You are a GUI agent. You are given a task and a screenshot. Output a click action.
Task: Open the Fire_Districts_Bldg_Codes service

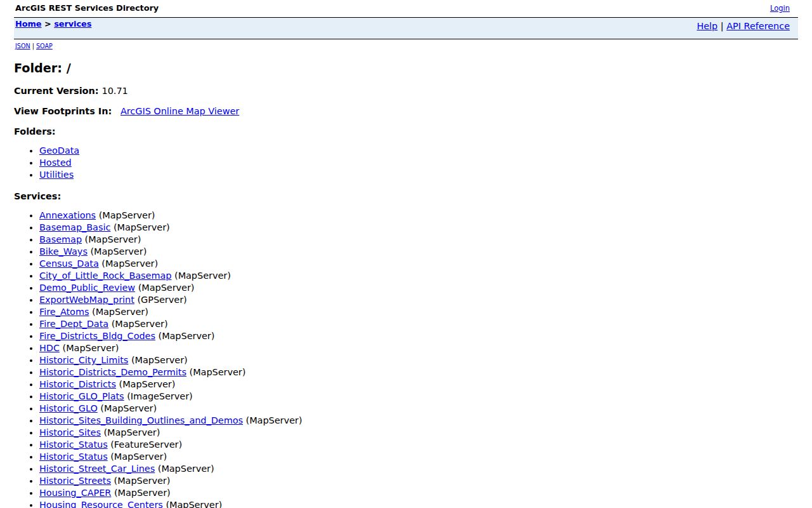[x=97, y=336]
